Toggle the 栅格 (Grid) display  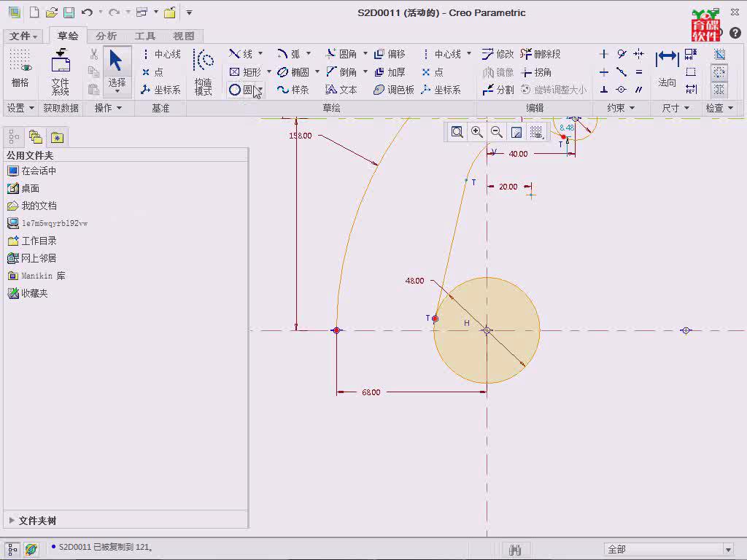[20, 68]
